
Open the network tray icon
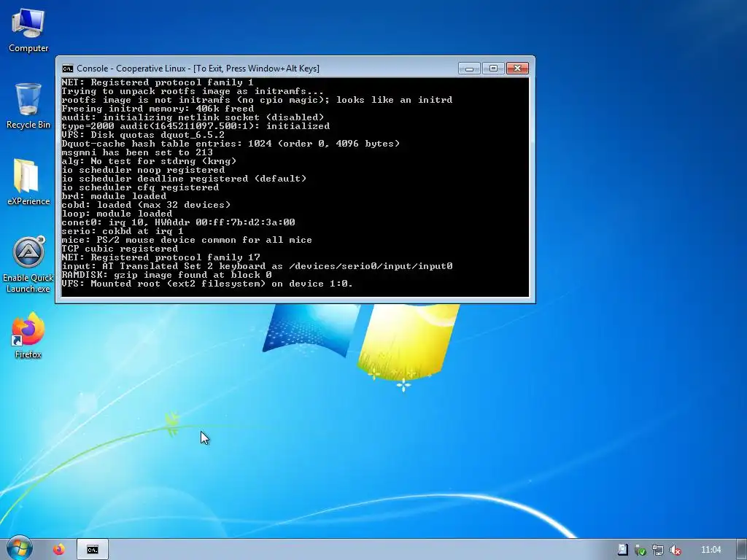point(657,550)
